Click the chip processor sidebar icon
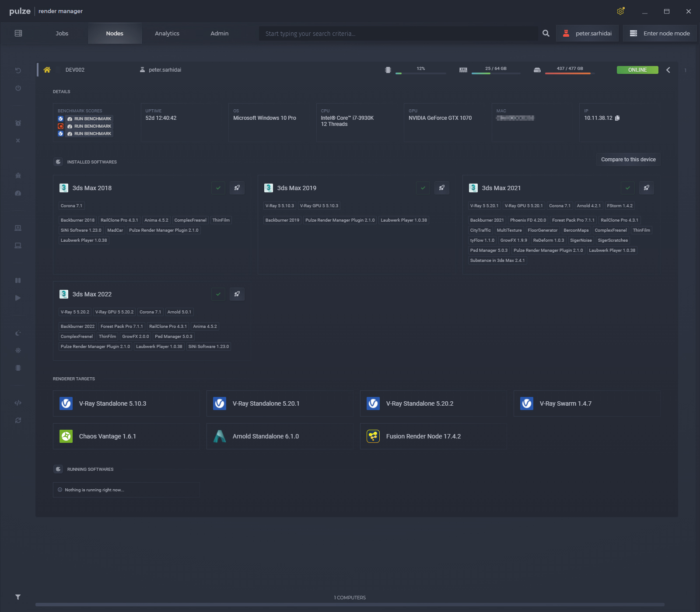The image size is (700, 612). pos(18,368)
